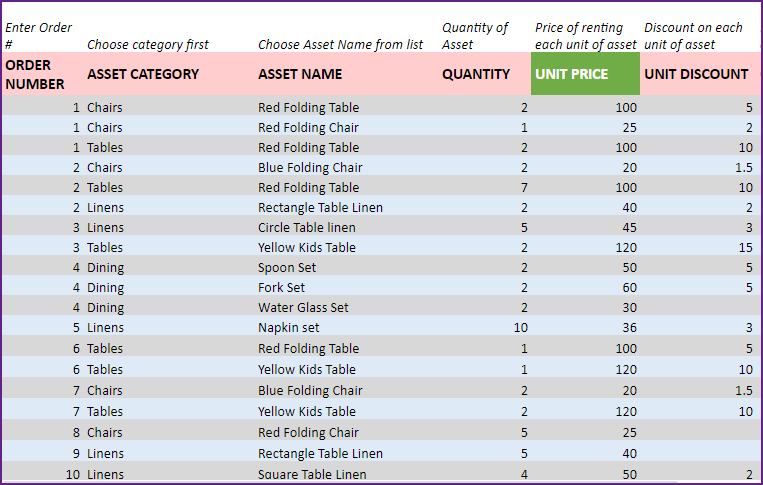The width and height of the screenshot is (763, 485).
Task: Click the ASSET NAME column header
Action: click(346, 74)
